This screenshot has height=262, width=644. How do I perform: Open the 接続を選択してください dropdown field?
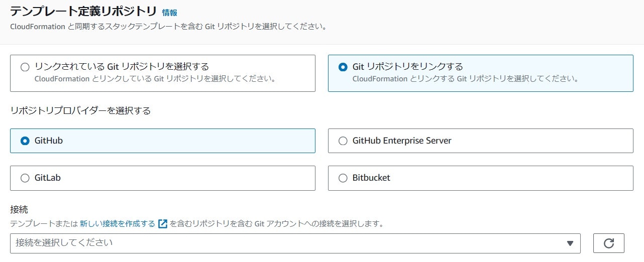pos(295,243)
